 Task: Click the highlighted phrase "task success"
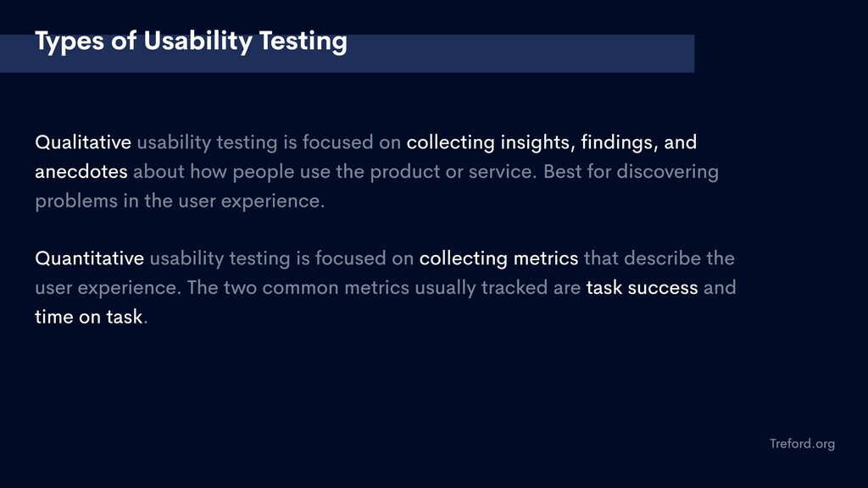[x=642, y=288]
